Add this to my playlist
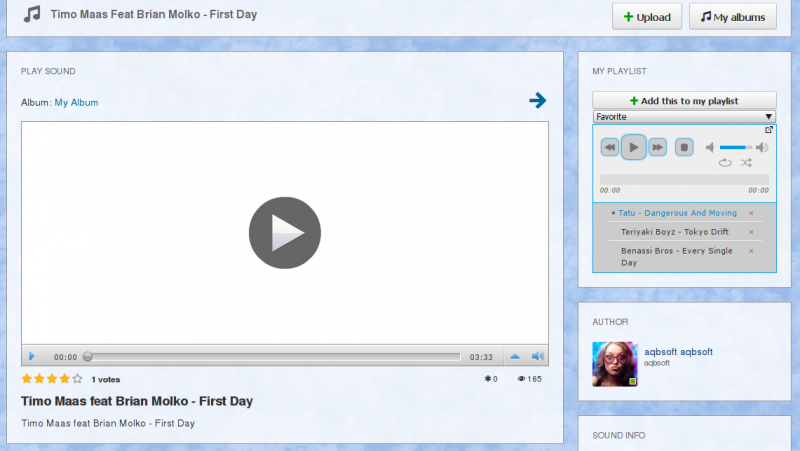This screenshot has width=800, height=451. [684, 101]
